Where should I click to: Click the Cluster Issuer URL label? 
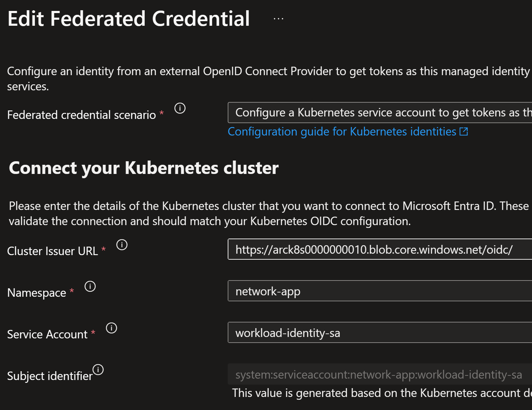(x=53, y=251)
